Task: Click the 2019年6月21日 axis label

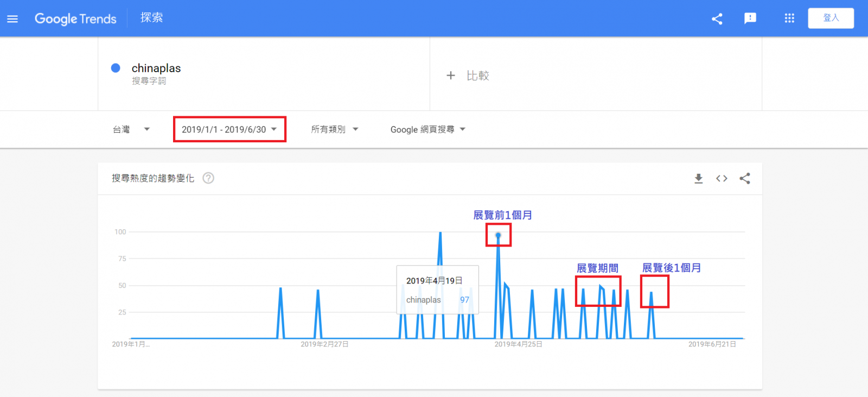Action: (712, 344)
